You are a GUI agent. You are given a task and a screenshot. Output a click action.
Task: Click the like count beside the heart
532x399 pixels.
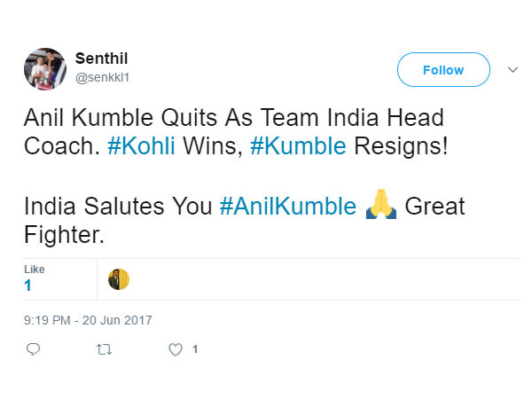pyautogui.click(x=195, y=349)
